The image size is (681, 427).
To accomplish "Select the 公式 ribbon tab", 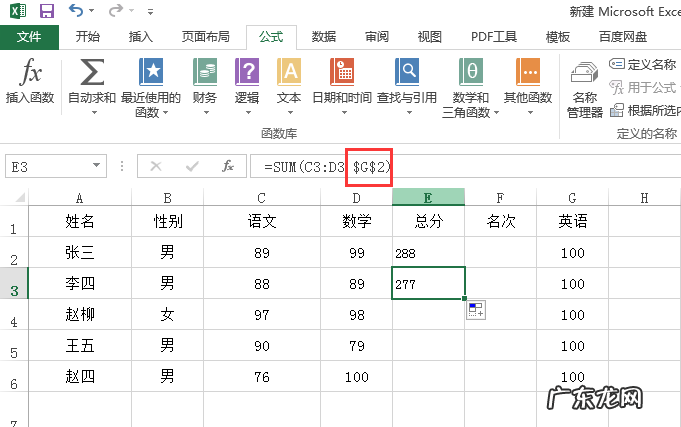I will click(271, 37).
